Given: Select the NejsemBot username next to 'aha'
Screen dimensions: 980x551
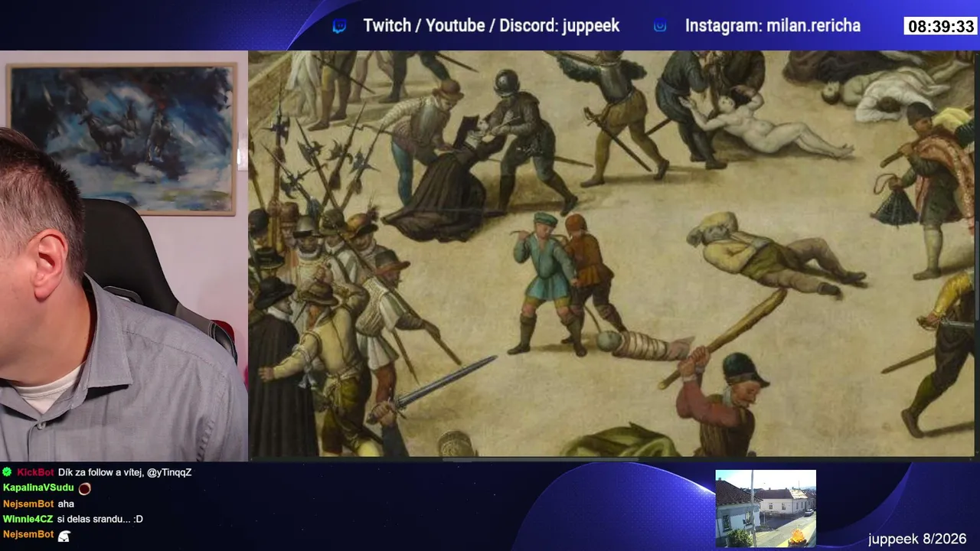Looking at the screenshot, I should pos(28,504).
